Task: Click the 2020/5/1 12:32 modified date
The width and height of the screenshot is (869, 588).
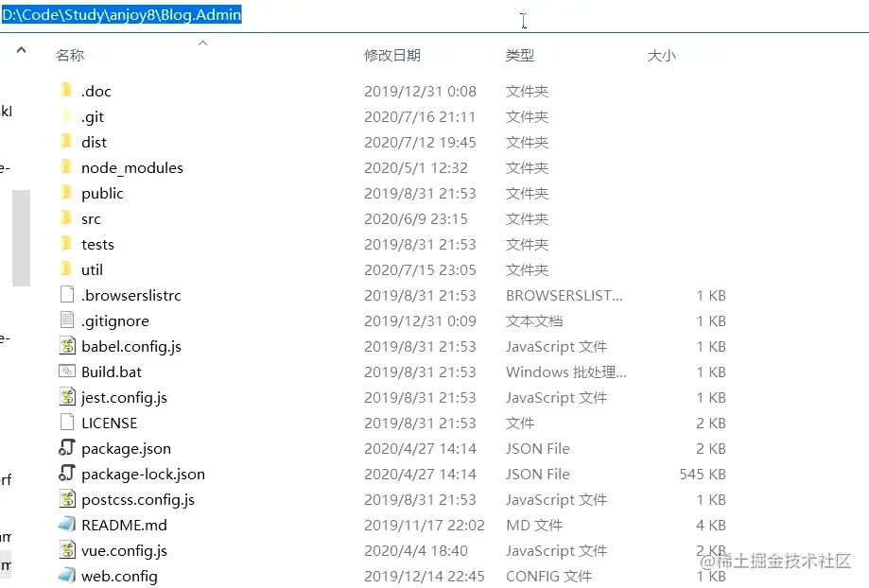Action: tap(416, 168)
